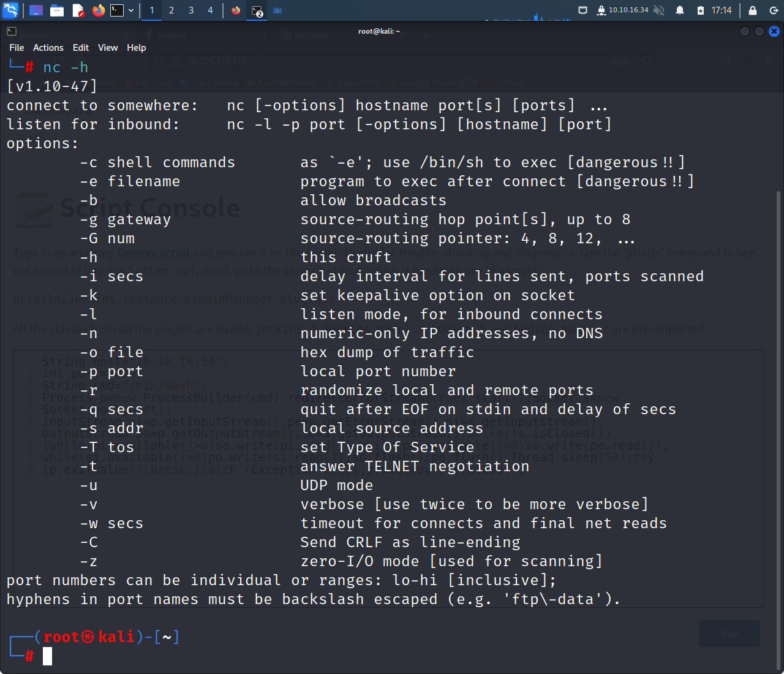Click 'allow broadcasts' description text
The image size is (784, 674).
coord(374,200)
